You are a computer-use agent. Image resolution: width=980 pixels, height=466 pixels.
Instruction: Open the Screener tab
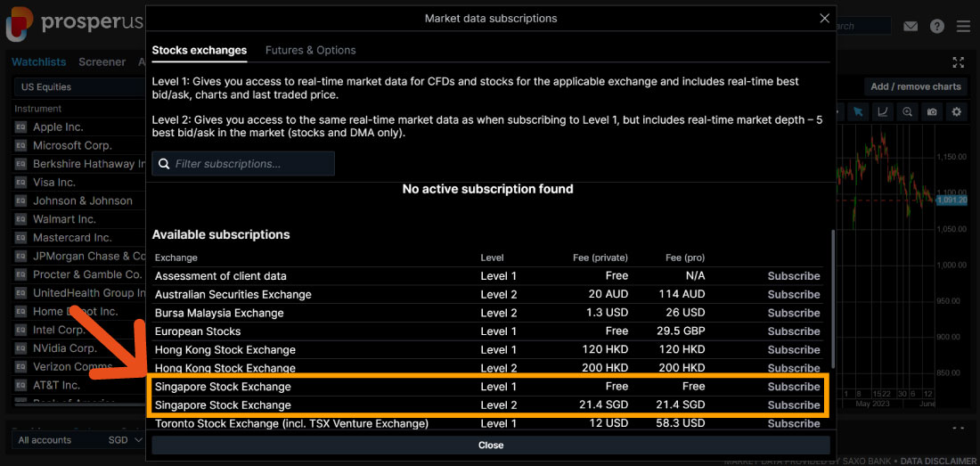(x=102, y=61)
